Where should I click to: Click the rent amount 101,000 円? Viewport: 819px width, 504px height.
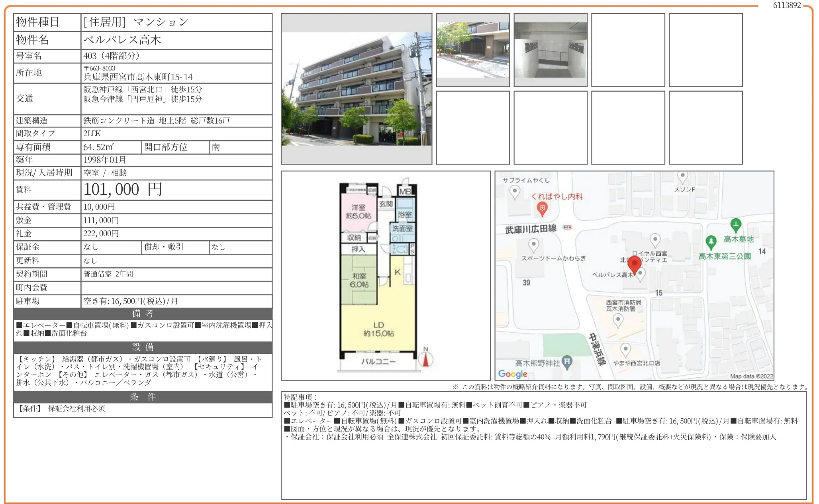123,190
